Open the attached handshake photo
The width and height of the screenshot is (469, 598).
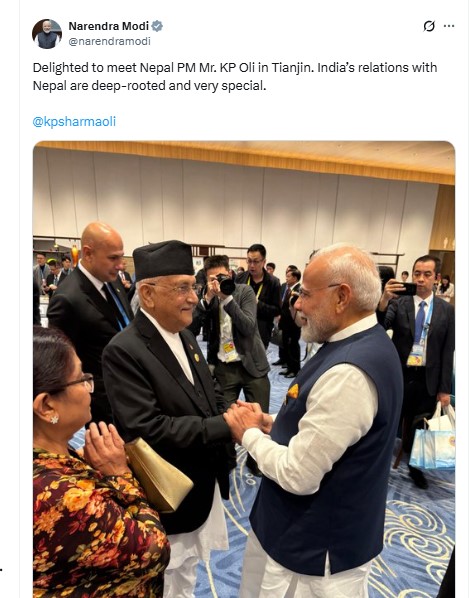coord(244,369)
